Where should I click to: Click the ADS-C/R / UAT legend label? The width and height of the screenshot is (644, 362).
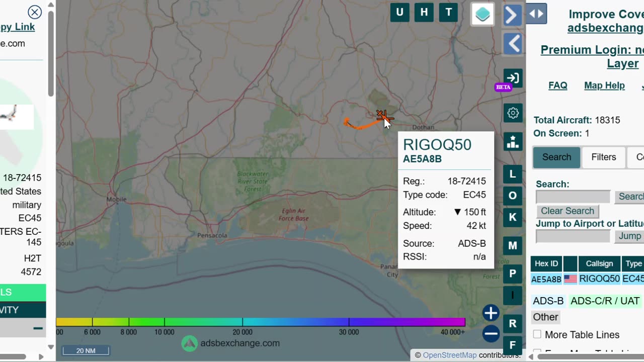(605, 301)
